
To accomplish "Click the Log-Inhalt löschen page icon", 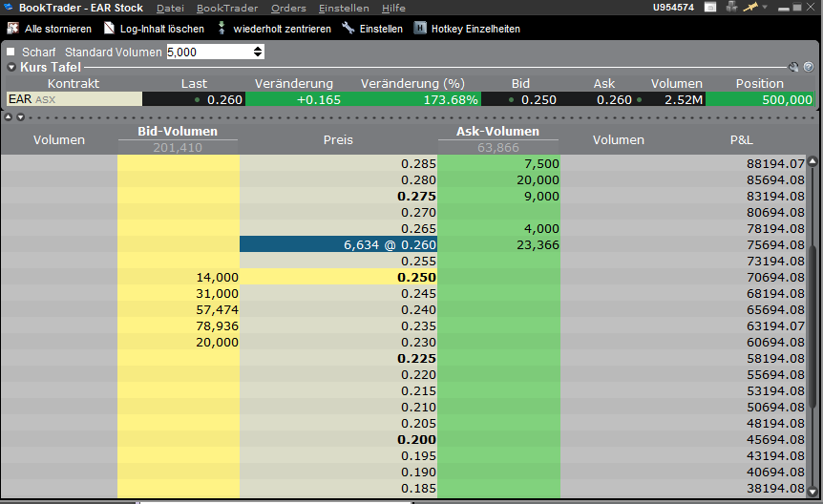I will click(109, 29).
